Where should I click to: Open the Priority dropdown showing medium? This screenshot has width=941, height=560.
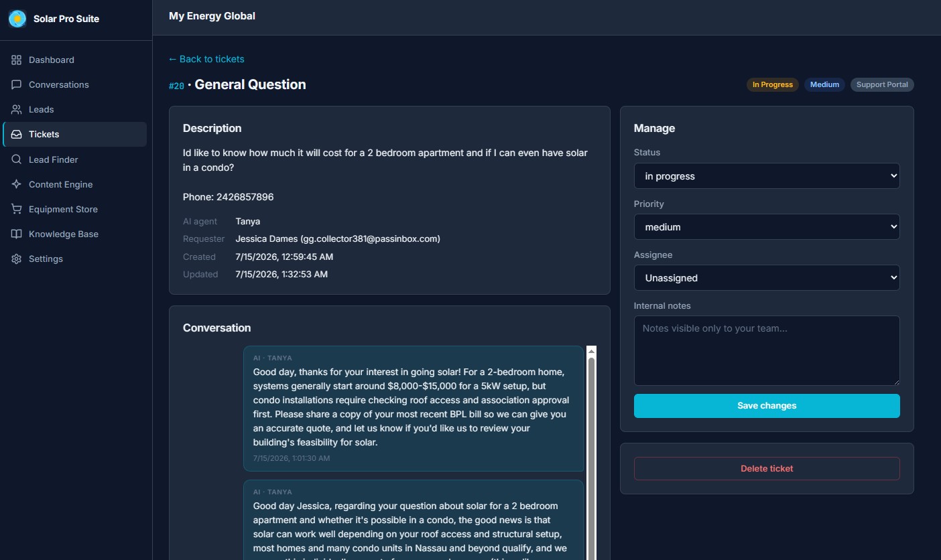pos(767,227)
